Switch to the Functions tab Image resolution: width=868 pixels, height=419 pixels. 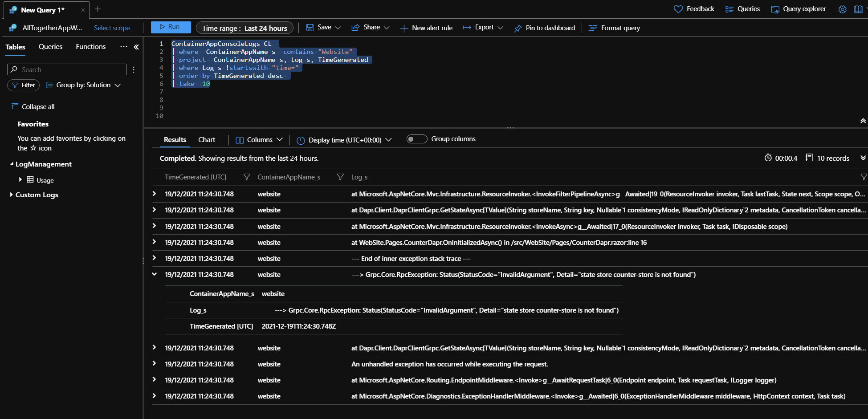click(x=90, y=47)
